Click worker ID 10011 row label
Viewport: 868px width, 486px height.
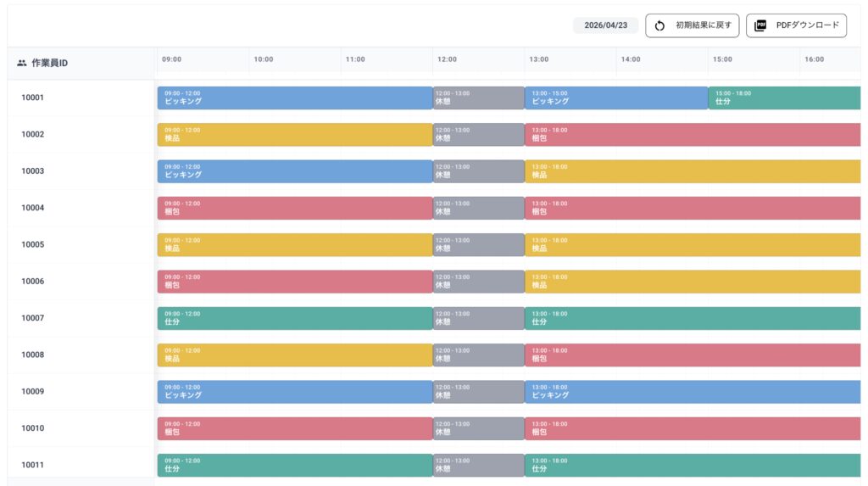click(33, 465)
